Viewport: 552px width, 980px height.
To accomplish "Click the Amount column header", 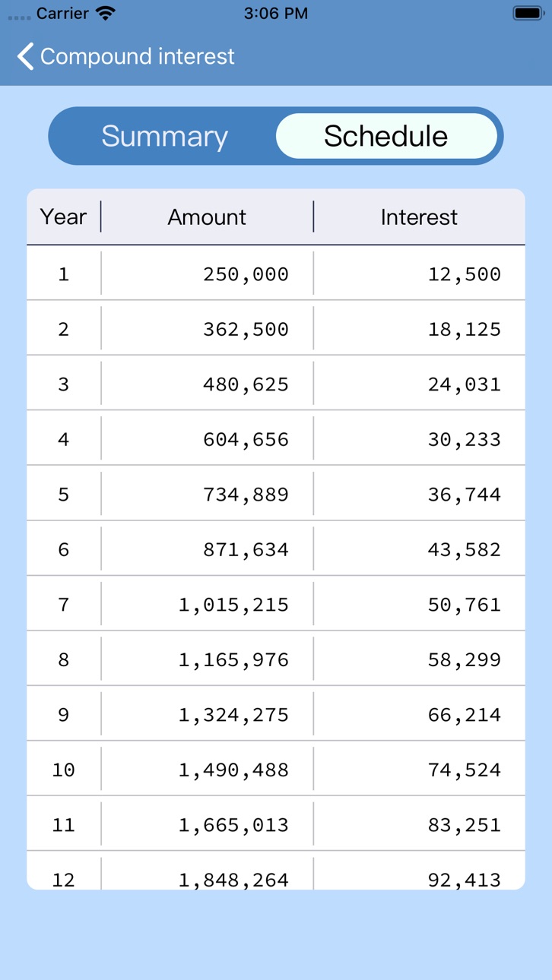I will pyautogui.click(x=207, y=217).
